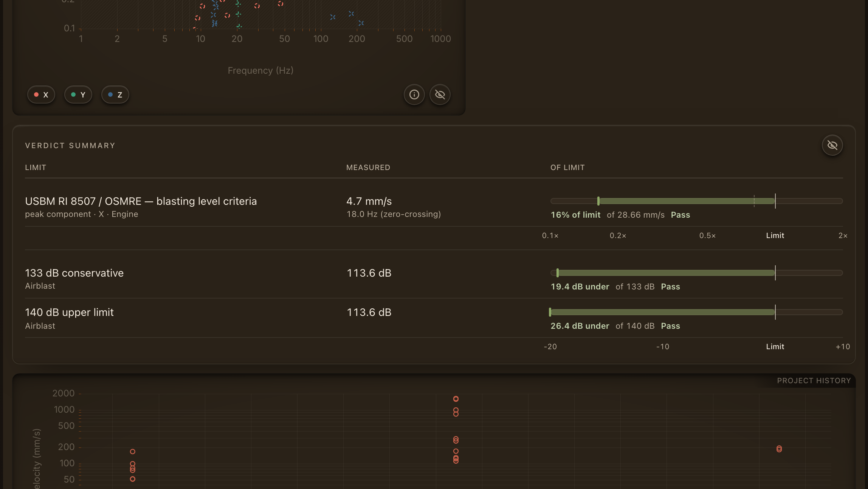Click the LIMIT column header

click(36, 167)
